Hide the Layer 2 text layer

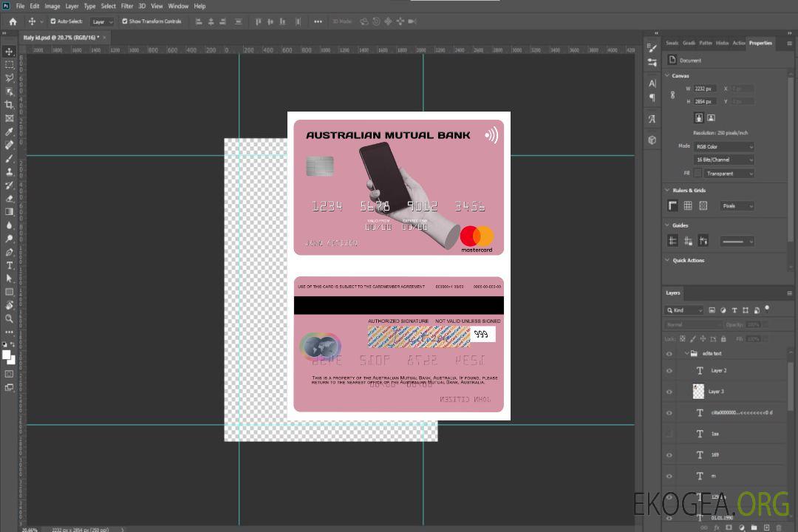coord(669,371)
